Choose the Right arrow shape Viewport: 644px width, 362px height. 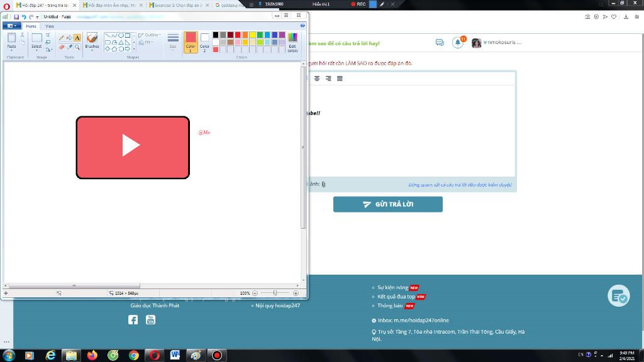[x=127, y=49]
